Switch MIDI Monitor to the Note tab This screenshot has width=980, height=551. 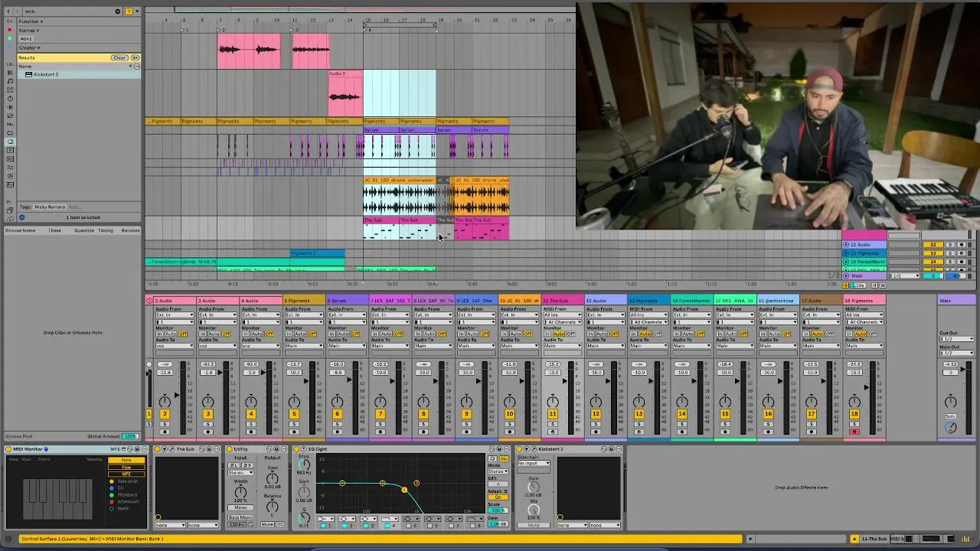[x=126, y=460]
